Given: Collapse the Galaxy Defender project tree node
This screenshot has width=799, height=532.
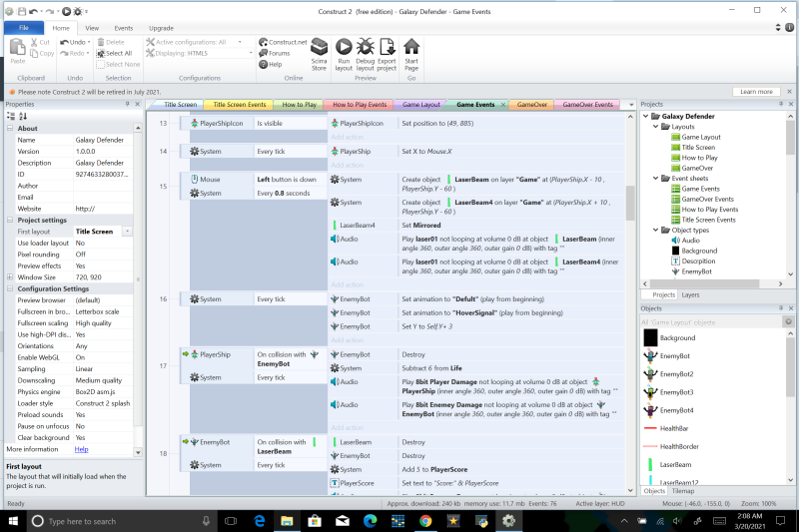Looking at the screenshot, I should 646,116.
